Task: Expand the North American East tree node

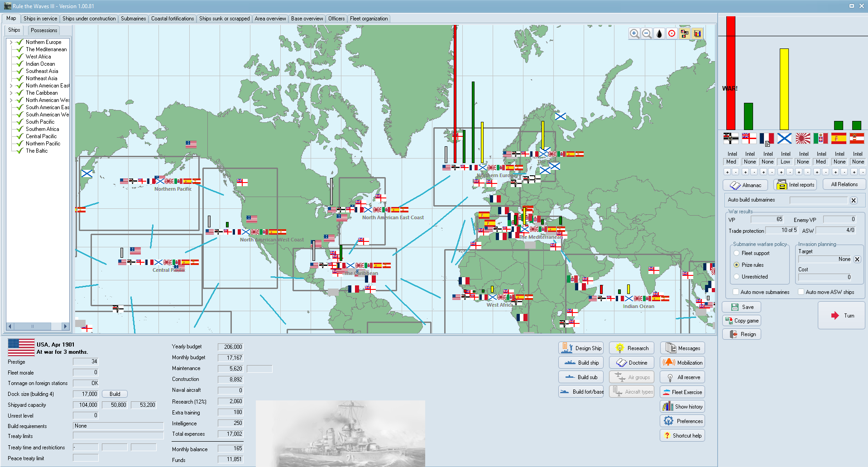Action: point(11,86)
